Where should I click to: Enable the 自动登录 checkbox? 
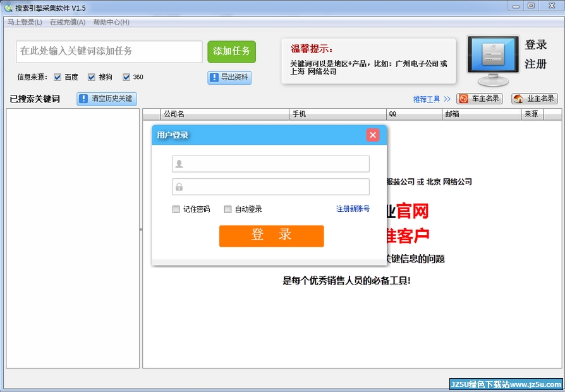(228, 209)
